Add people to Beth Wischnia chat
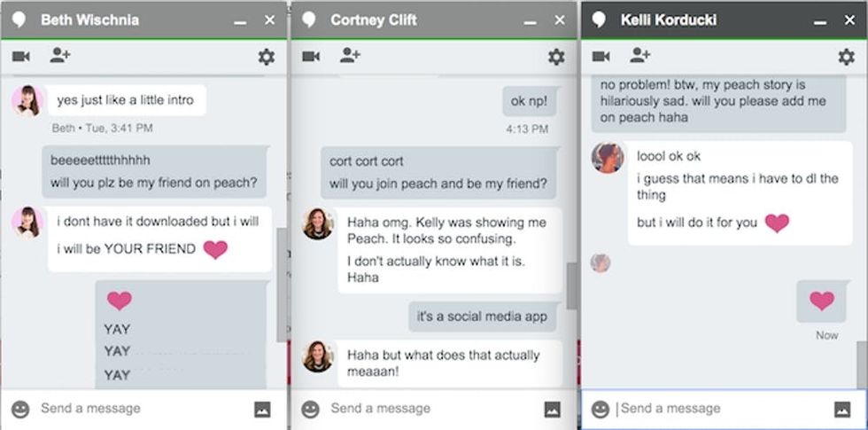 (x=60, y=57)
